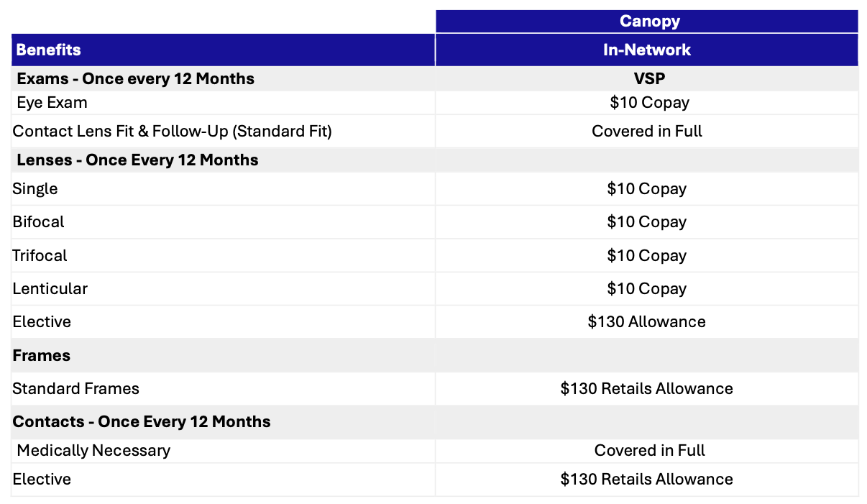
Task: Click the Medically Necessary row label
Action: click(x=93, y=451)
